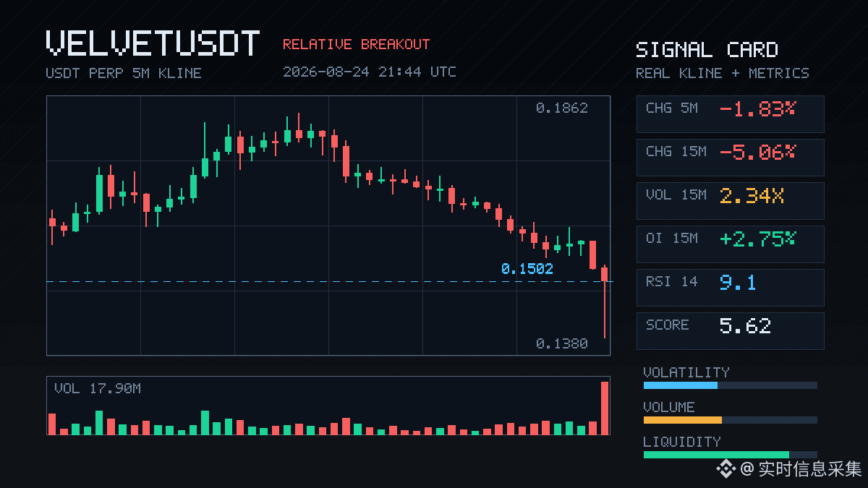Click the 0.1380 low price label
Screen dimensions: 868x488
point(562,344)
